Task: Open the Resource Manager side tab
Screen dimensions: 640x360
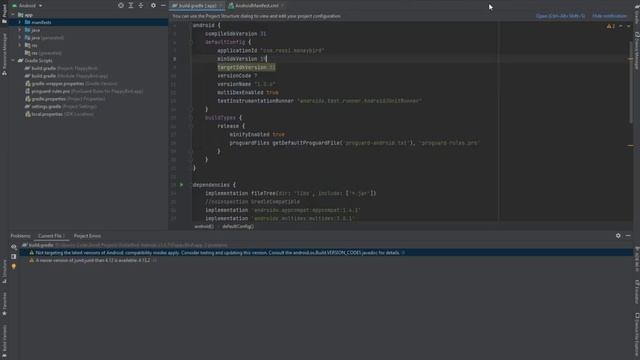Action: coord(4,54)
